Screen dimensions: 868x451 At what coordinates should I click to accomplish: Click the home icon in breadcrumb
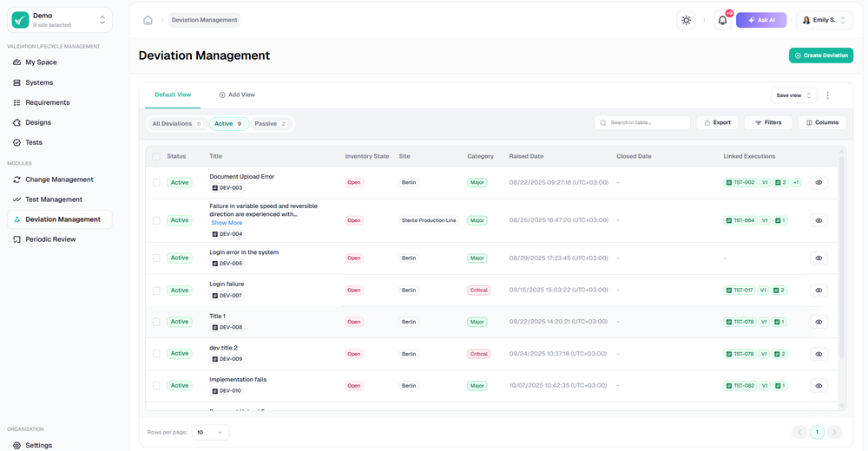coord(148,20)
